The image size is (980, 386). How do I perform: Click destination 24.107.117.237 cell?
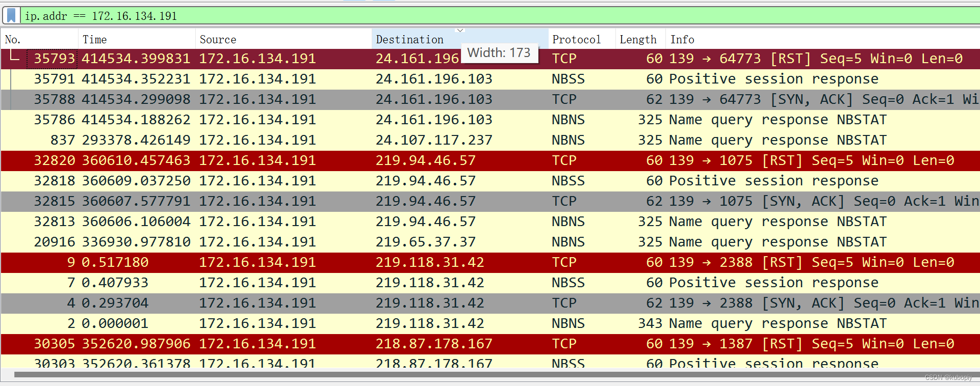[434, 140]
